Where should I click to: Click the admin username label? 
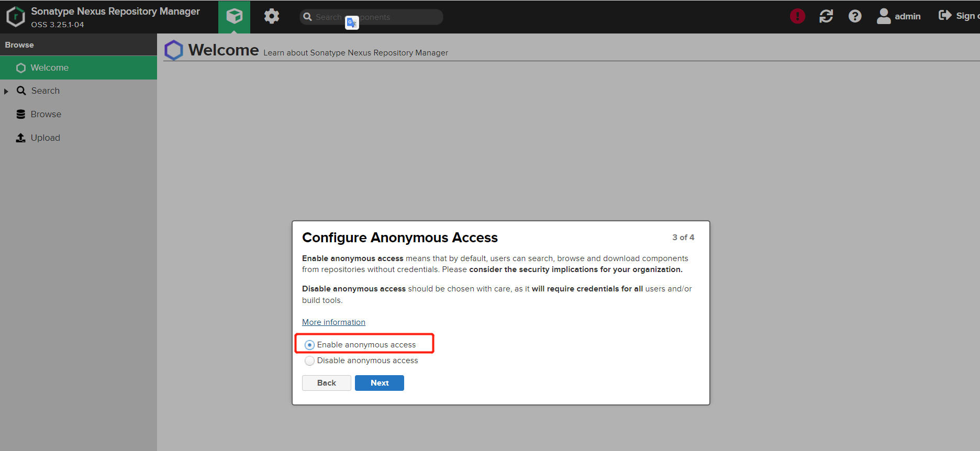[907, 16]
